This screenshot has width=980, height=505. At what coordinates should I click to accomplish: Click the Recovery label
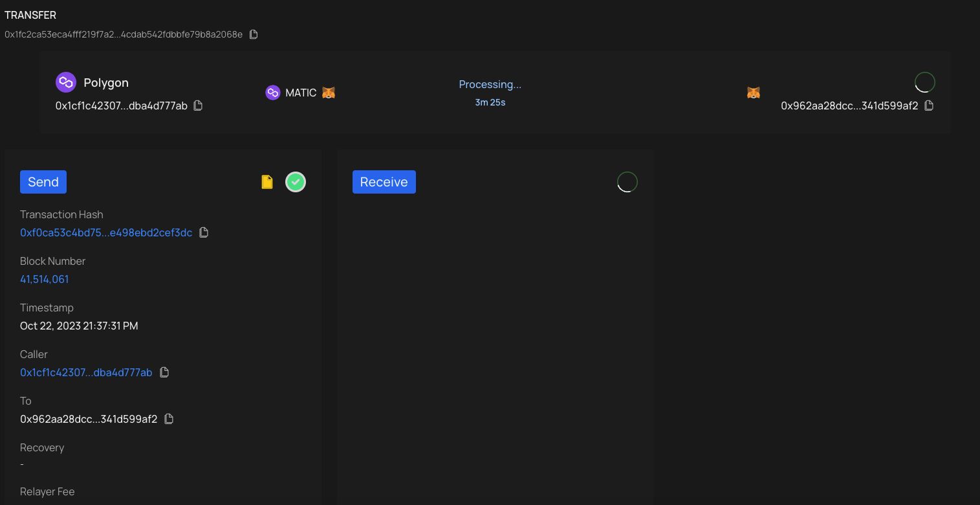point(42,447)
